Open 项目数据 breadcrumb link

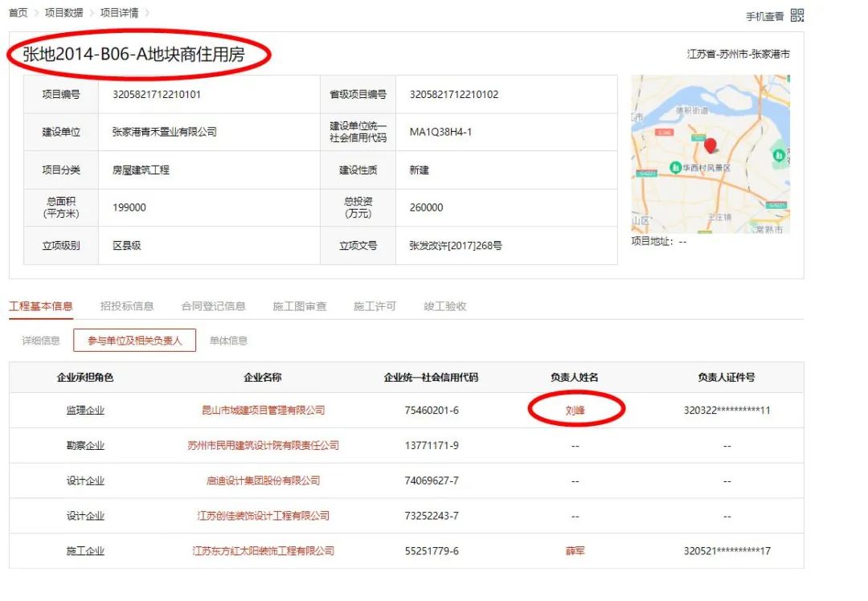(63, 13)
